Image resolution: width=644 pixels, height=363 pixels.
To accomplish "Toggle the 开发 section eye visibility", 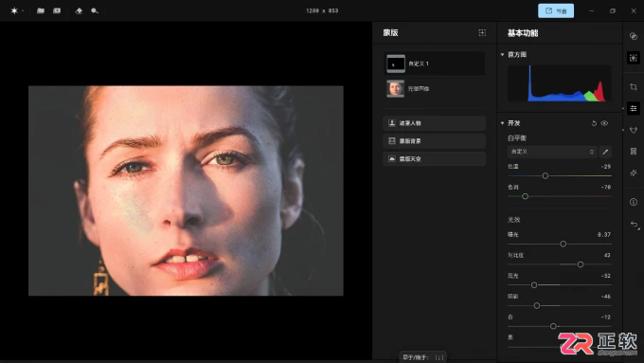I will (x=604, y=123).
